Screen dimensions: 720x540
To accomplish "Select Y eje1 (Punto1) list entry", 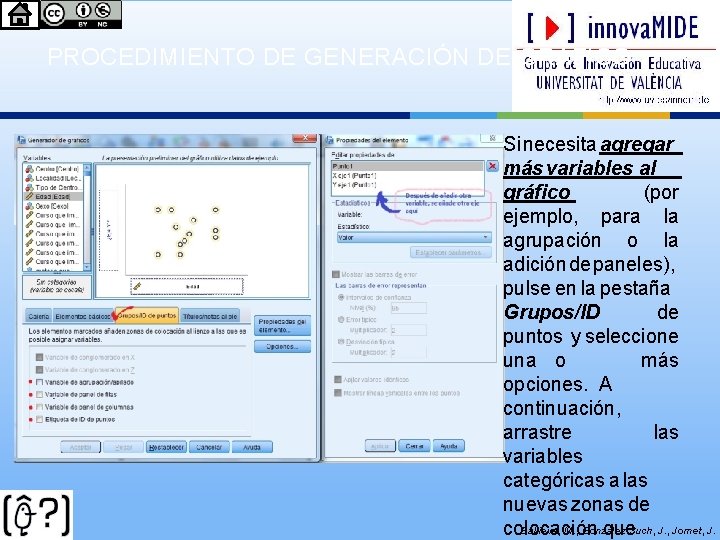I will (408, 185).
